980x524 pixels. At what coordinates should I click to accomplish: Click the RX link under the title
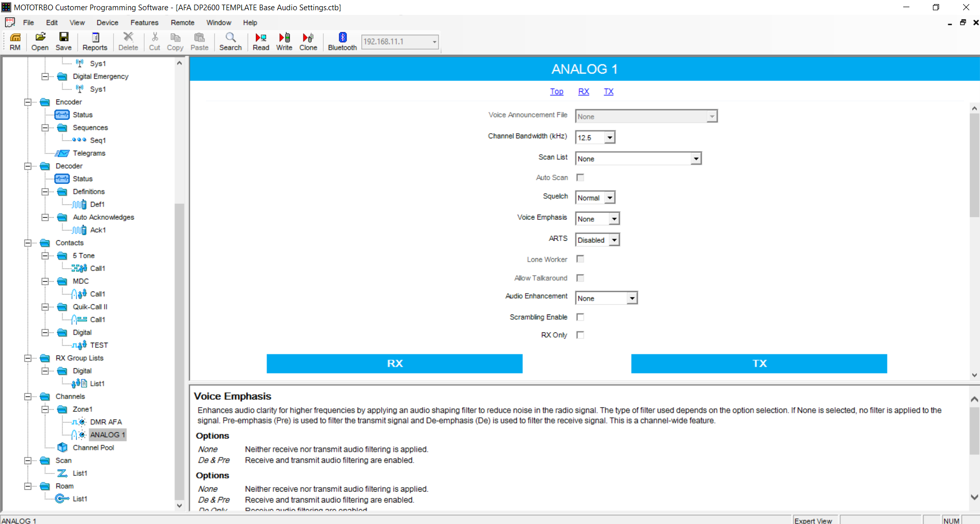click(x=584, y=92)
